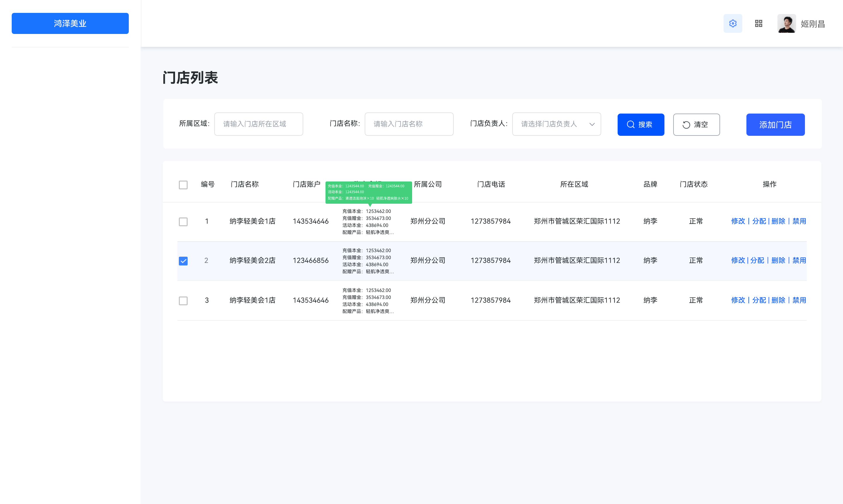
Task: Toggle the select-all header checkbox
Action: click(x=183, y=185)
